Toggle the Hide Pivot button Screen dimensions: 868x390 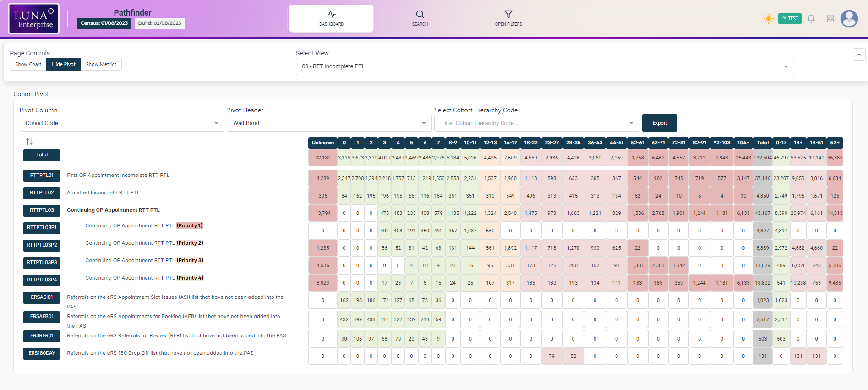tap(63, 64)
